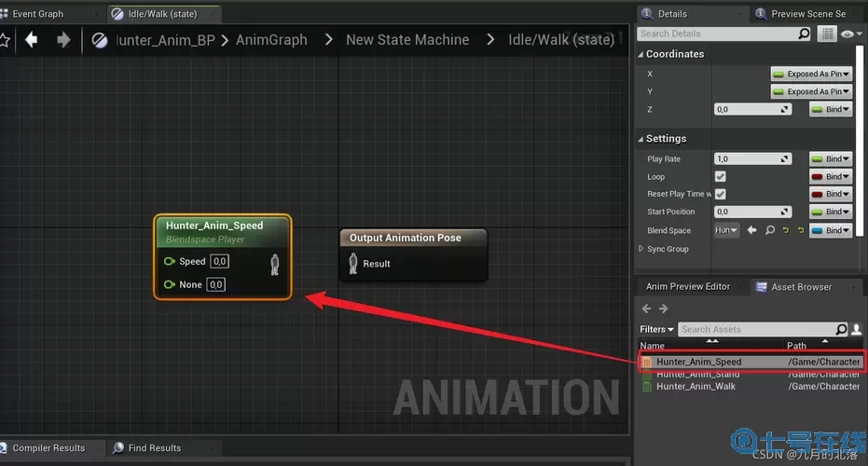The height and width of the screenshot is (466, 868).
Task: Collapse the Settings section
Action: pos(641,139)
